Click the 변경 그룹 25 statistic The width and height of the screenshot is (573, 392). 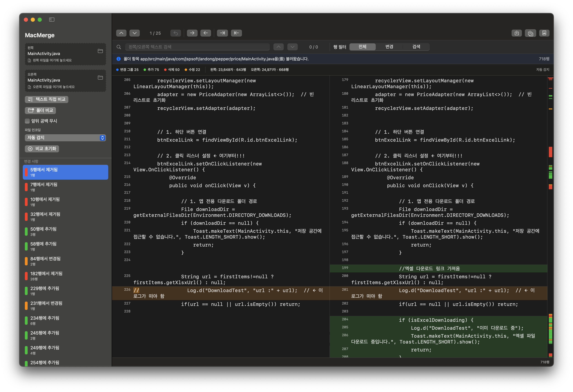click(x=127, y=70)
